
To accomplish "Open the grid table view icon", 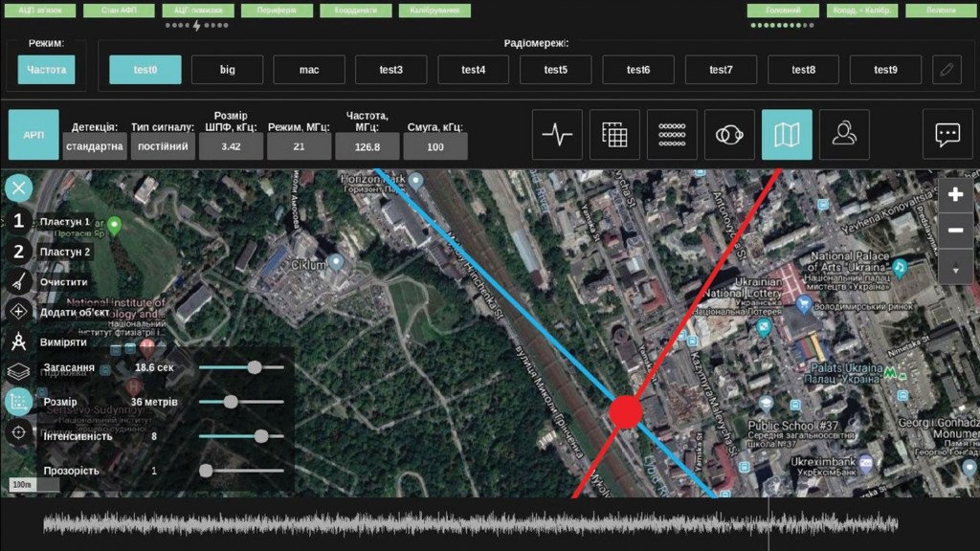I will [x=614, y=135].
